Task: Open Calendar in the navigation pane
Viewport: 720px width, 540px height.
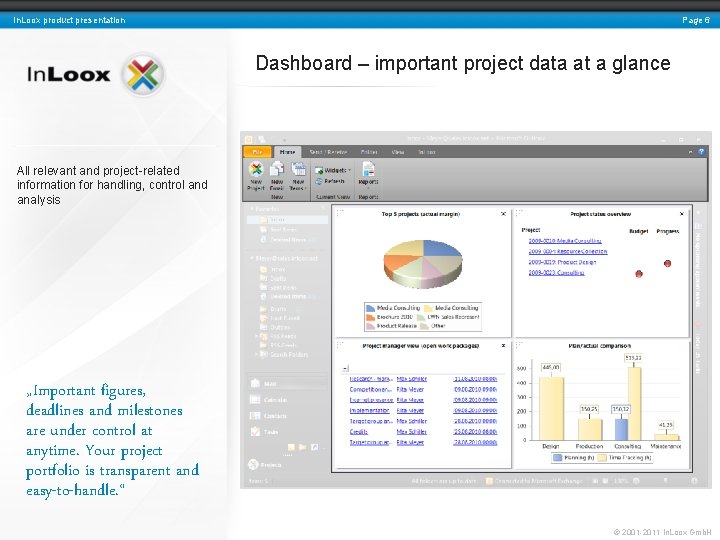Action: 269,399
